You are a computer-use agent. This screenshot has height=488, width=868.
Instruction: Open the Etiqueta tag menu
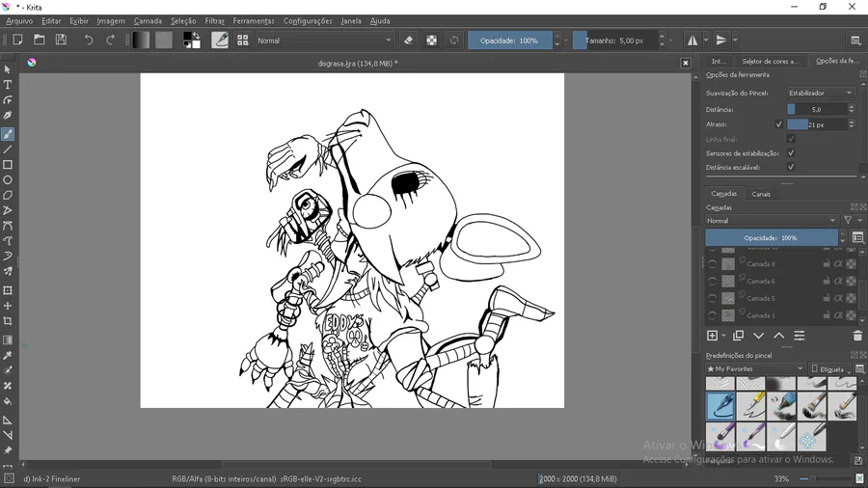(x=829, y=368)
